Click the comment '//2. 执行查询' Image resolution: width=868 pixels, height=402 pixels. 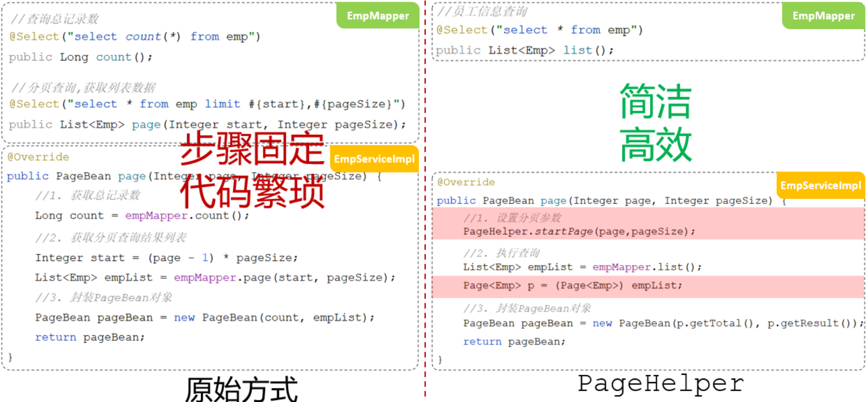[501, 253]
